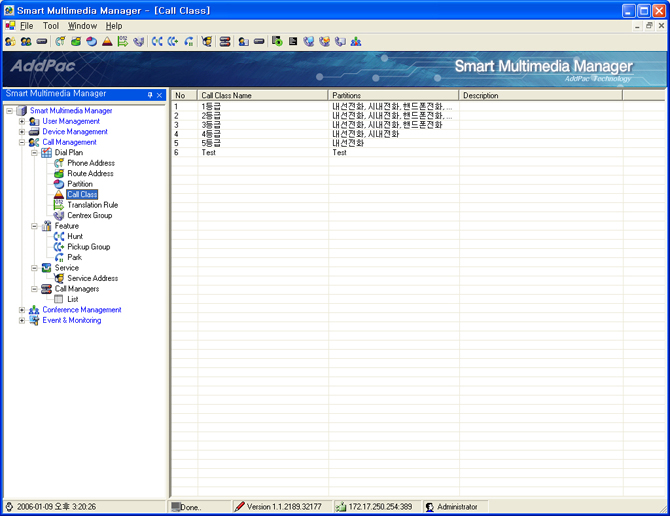Open Centrex Group in the tree

[x=89, y=215]
